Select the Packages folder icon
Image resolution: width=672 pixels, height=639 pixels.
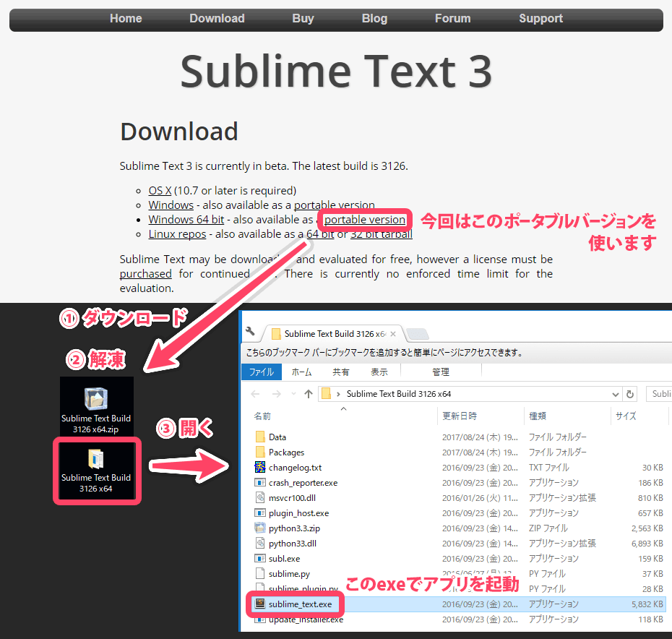260,452
